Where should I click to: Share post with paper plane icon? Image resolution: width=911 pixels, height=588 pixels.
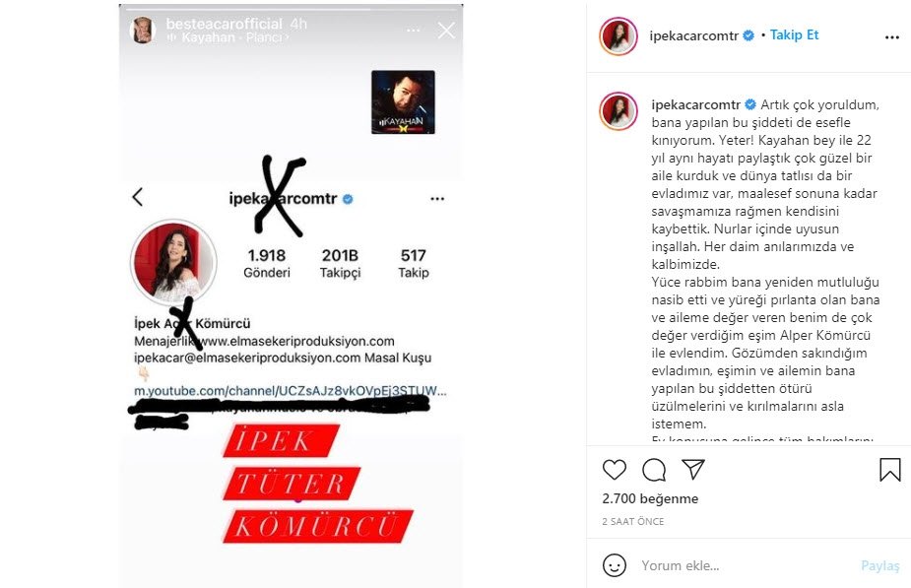(x=693, y=469)
